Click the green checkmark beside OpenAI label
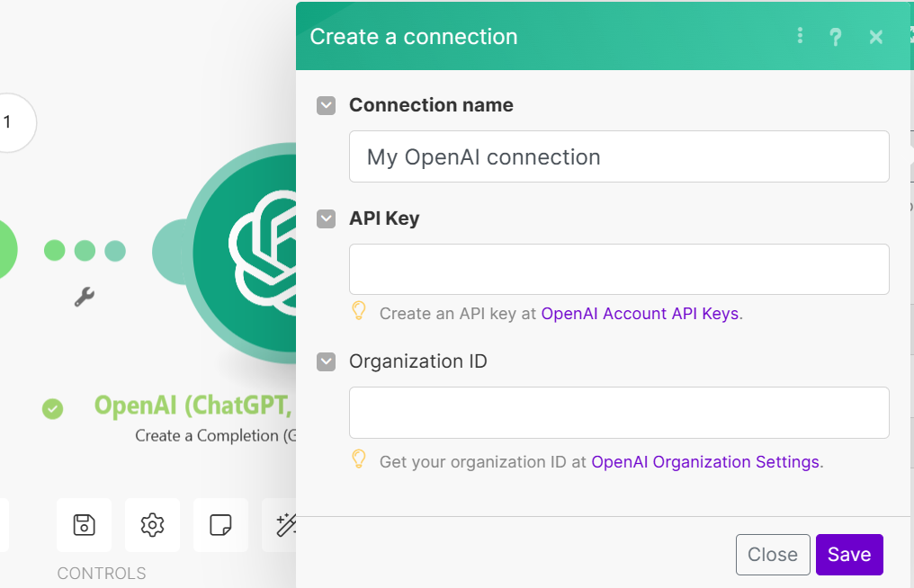The image size is (914, 588). point(53,409)
